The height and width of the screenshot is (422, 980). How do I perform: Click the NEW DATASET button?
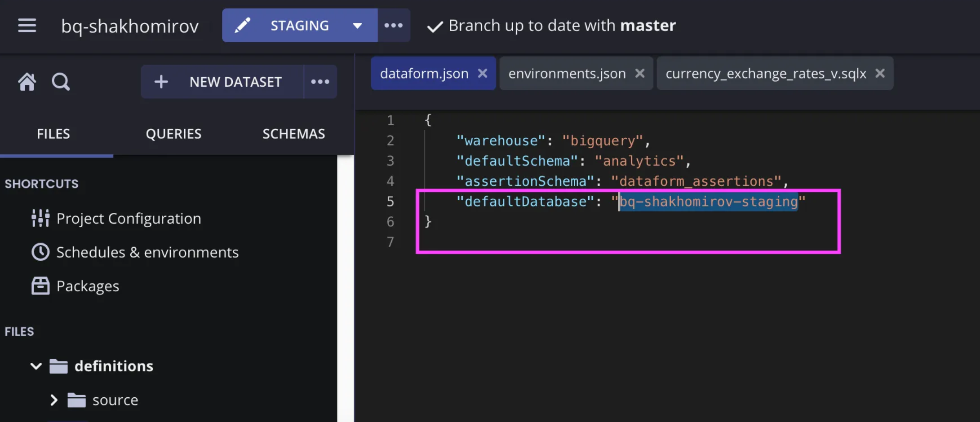tap(222, 82)
